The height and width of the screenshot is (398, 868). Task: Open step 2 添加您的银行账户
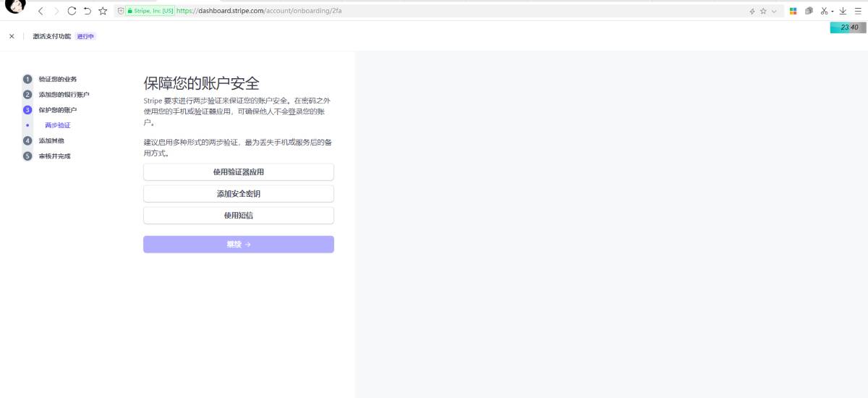point(64,95)
